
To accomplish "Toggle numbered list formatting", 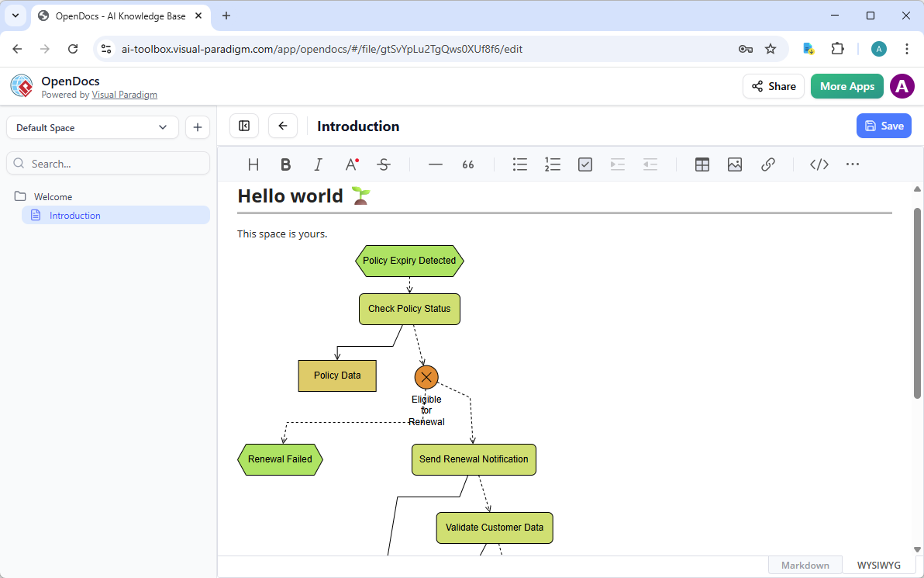I will (552, 164).
